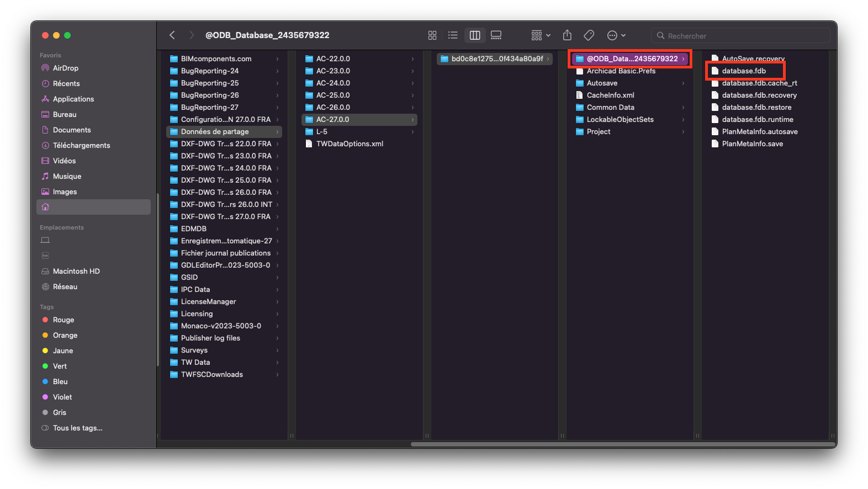Image resolution: width=868 pixels, height=489 pixels.
Task: Expand the TW Data folder chevron
Action: pos(277,362)
